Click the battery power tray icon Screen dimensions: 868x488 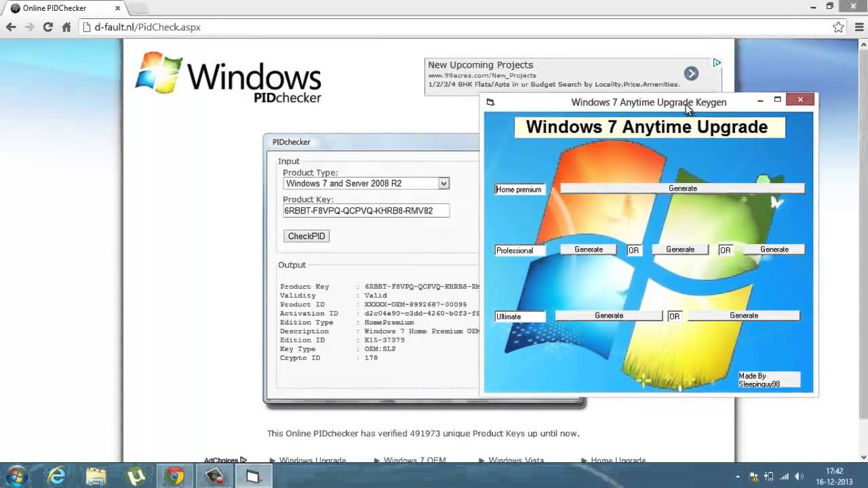point(769,476)
